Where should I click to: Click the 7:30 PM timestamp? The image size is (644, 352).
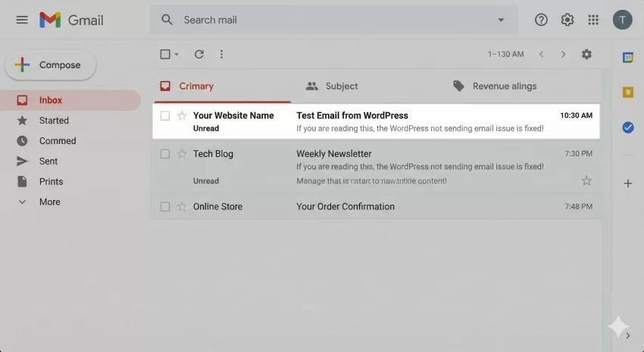(578, 154)
